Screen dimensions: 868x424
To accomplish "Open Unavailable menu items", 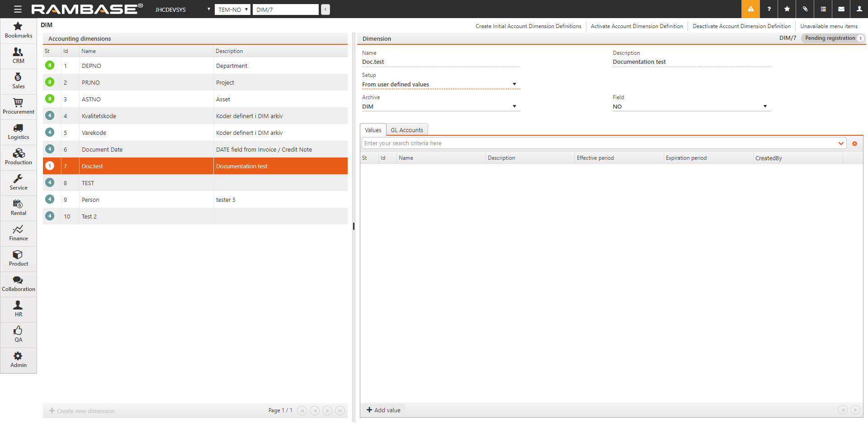I will click(x=829, y=26).
